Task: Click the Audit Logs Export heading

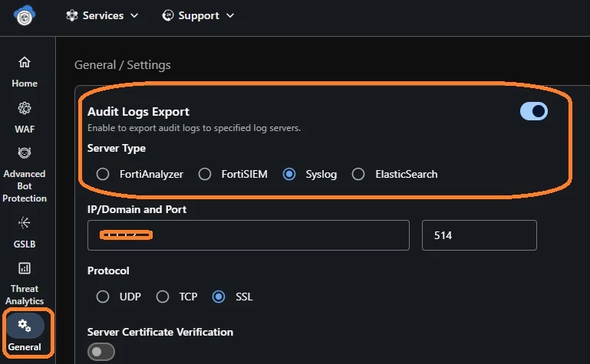Action: coord(138,112)
